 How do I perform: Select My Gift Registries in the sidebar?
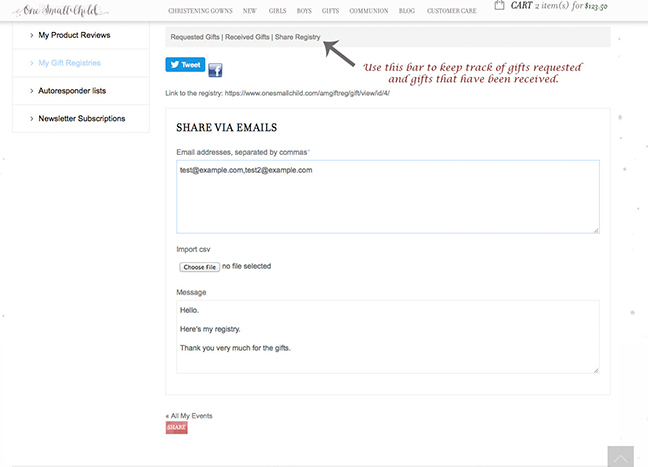click(x=69, y=63)
